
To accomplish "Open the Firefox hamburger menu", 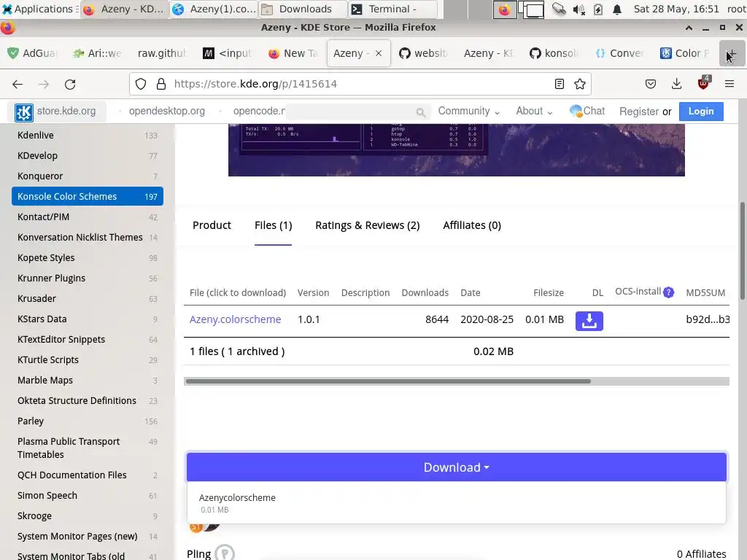I will [x=729, y=85].
